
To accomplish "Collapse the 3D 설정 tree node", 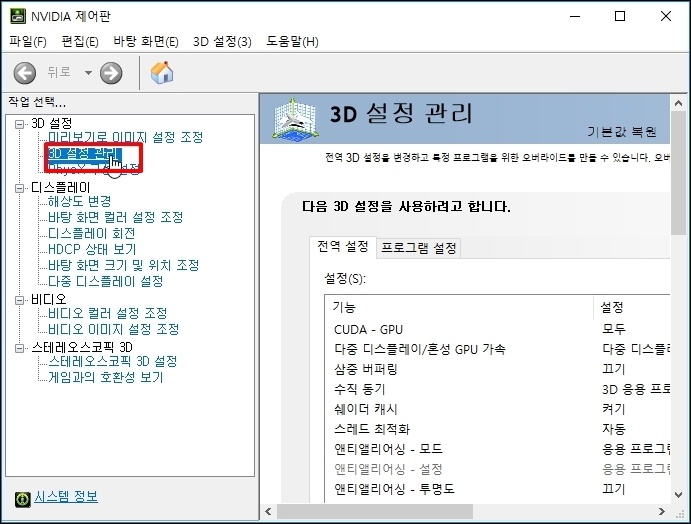I will click(x=19, y=124).
